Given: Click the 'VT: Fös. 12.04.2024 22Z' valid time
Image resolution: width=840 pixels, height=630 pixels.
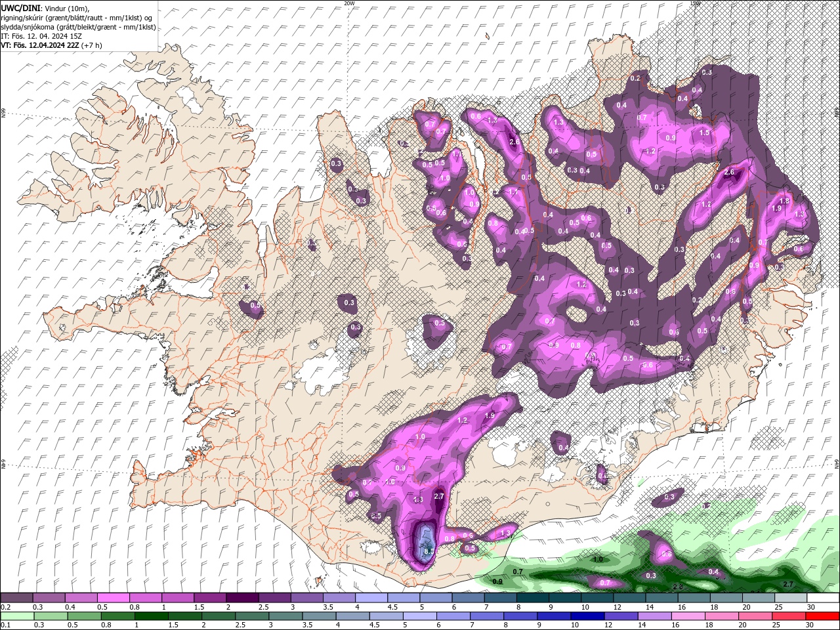Looking at the screenshot, I should point(39,45).
